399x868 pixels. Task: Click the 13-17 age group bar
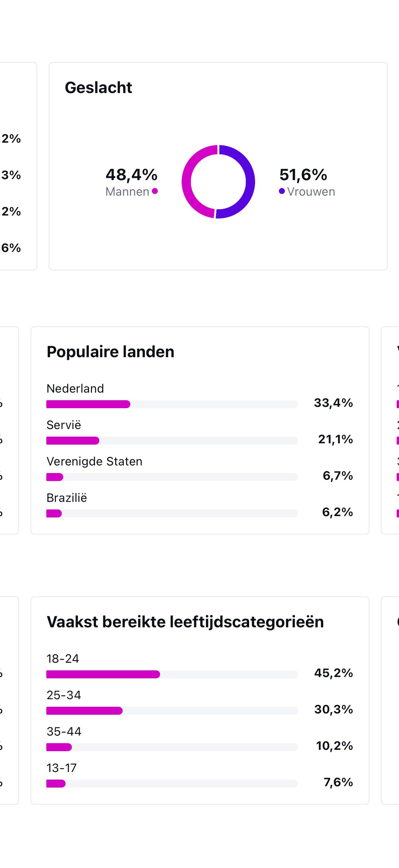pyautogui.click(x=172, y=784)
